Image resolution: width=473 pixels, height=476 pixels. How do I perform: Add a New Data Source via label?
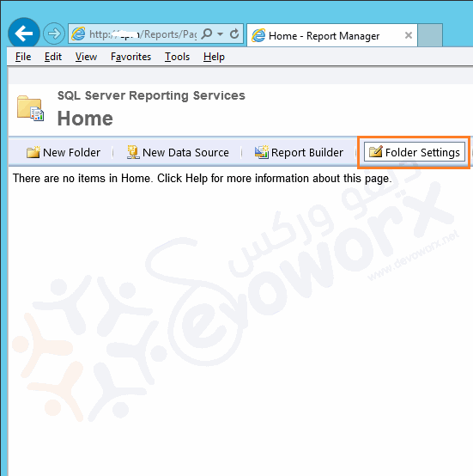[185, 152]
